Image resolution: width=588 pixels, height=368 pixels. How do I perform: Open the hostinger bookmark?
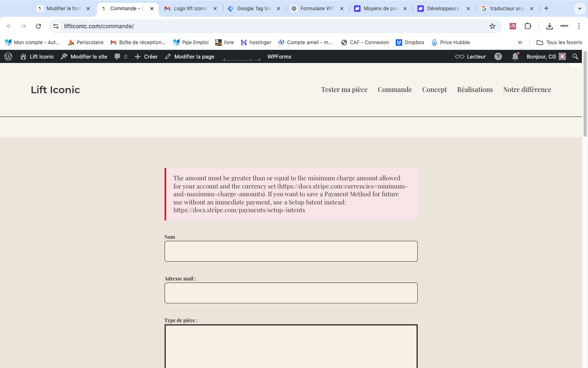(x=256, y=43)
